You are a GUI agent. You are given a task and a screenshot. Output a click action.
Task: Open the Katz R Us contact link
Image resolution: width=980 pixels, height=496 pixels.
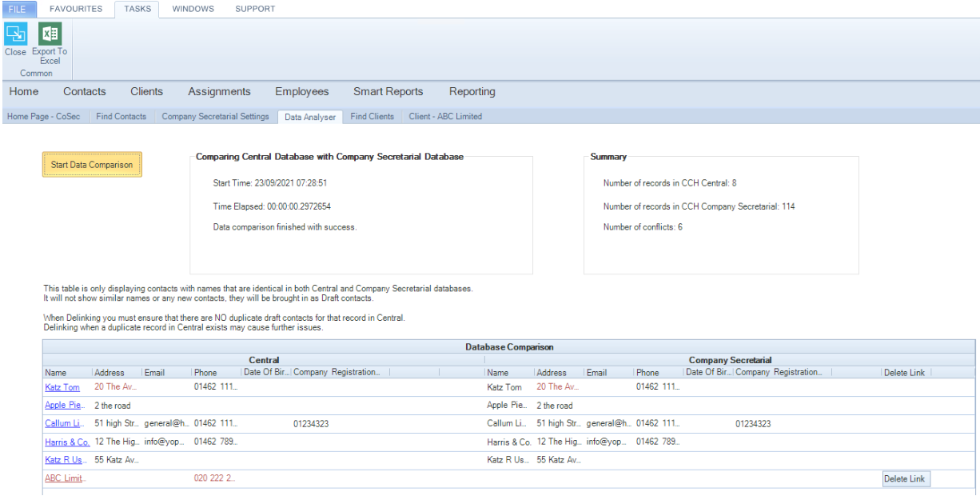66,461
